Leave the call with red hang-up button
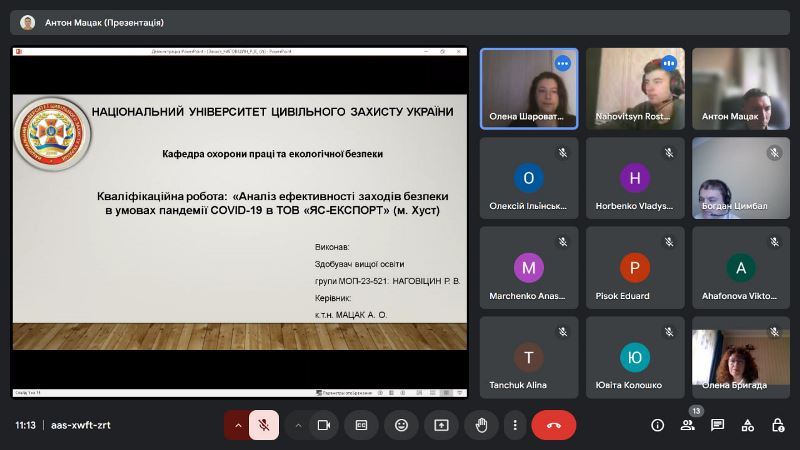This screenshot has width=800, height=450. click(x=553, y=425)
